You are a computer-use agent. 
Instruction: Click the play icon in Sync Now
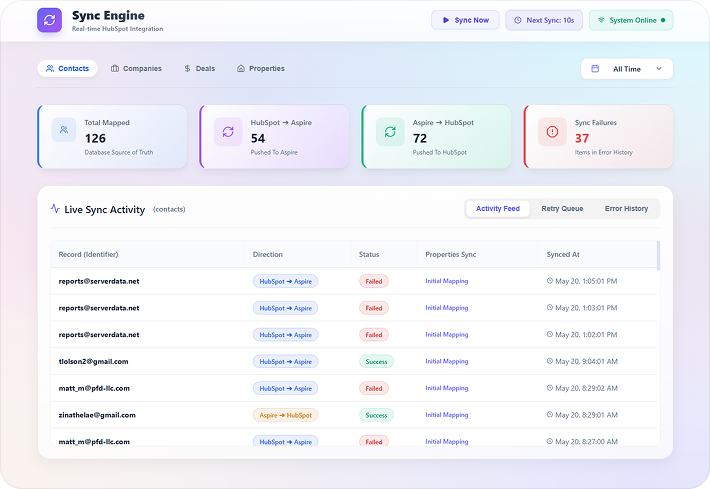click(446, 20)
